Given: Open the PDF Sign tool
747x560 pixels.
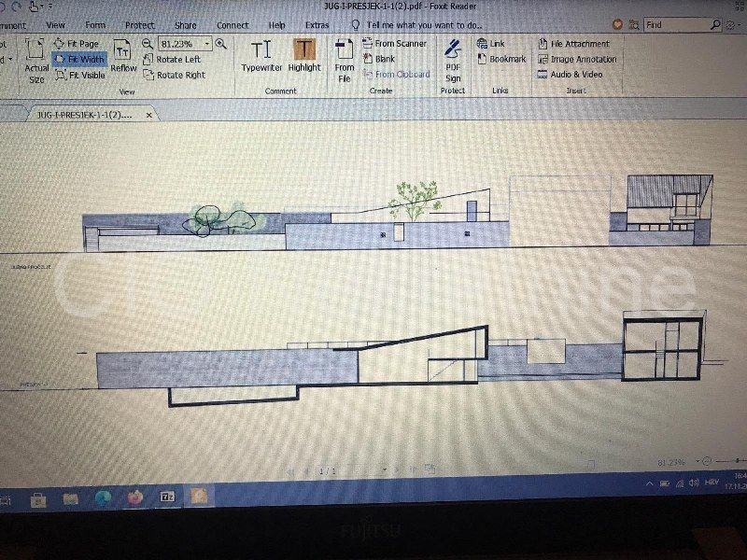Looking at the screenshot, I should (x=453, y=61).
